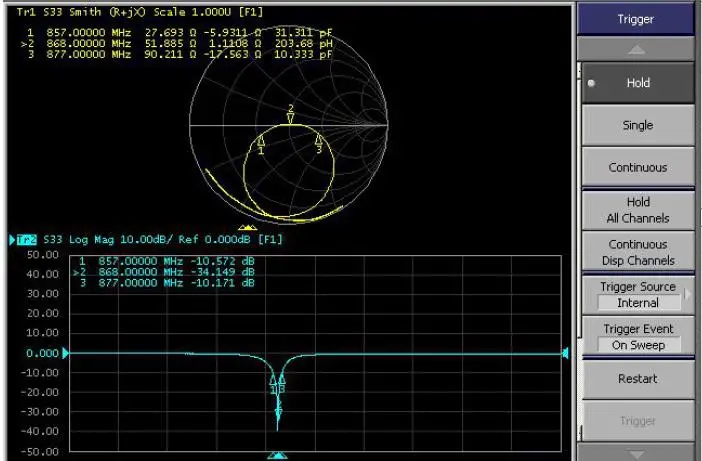Viewport: 702px width, 461px height.
Task: Click the down arrow below Trigger softkey
Action: (636, 453)
